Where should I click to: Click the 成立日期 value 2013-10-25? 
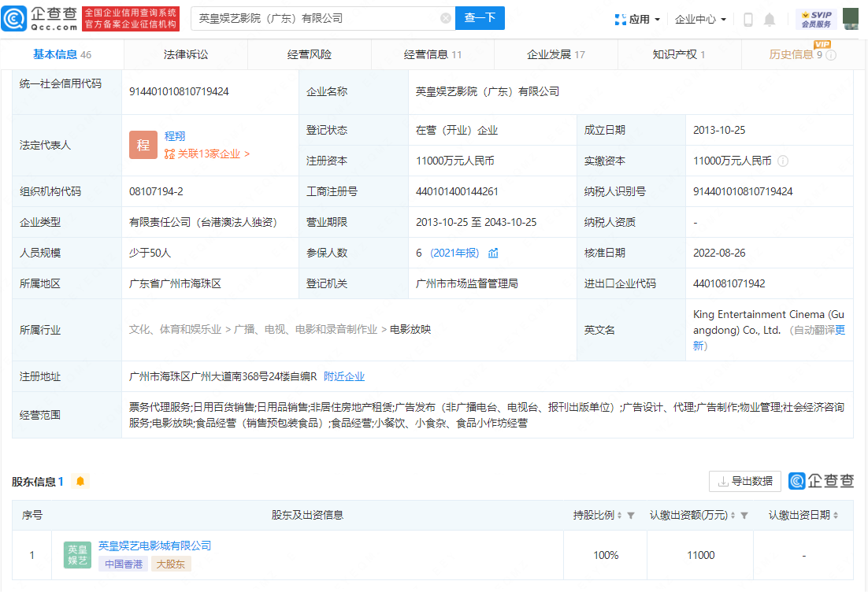point(719,130)
